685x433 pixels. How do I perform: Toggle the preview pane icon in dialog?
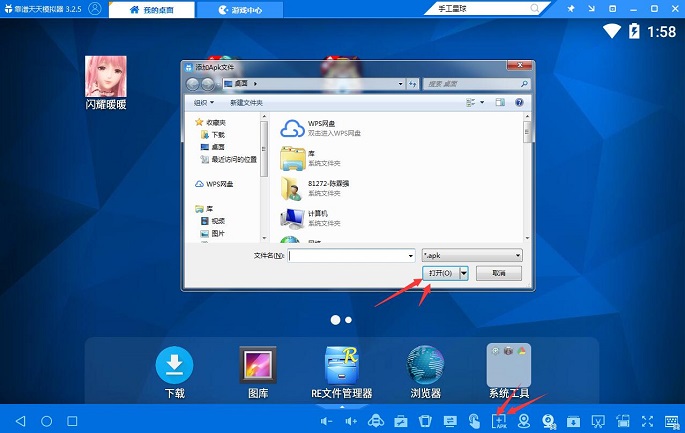(x=500, y=102)
